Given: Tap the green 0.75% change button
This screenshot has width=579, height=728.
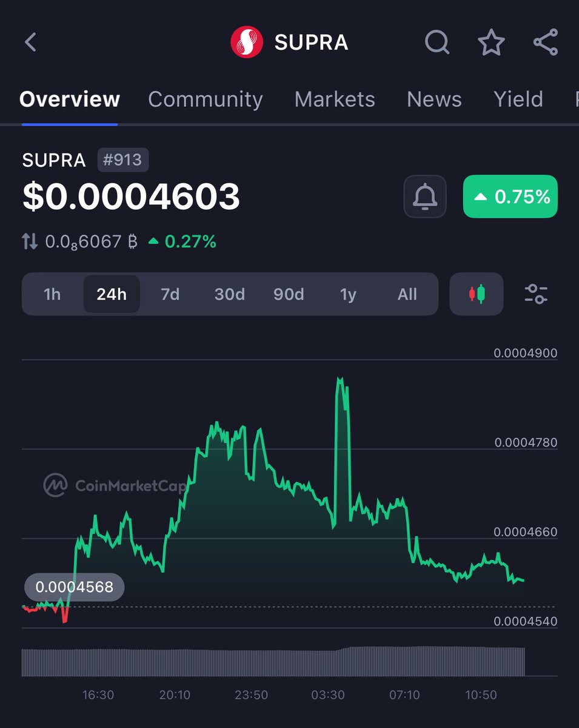Looking at the screenshot, I should point(510,197).
